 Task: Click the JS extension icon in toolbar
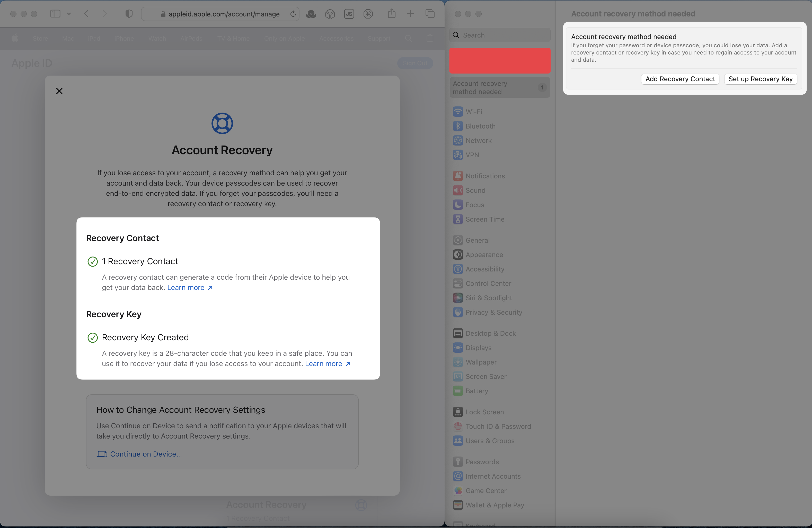(x=349, y=14)
